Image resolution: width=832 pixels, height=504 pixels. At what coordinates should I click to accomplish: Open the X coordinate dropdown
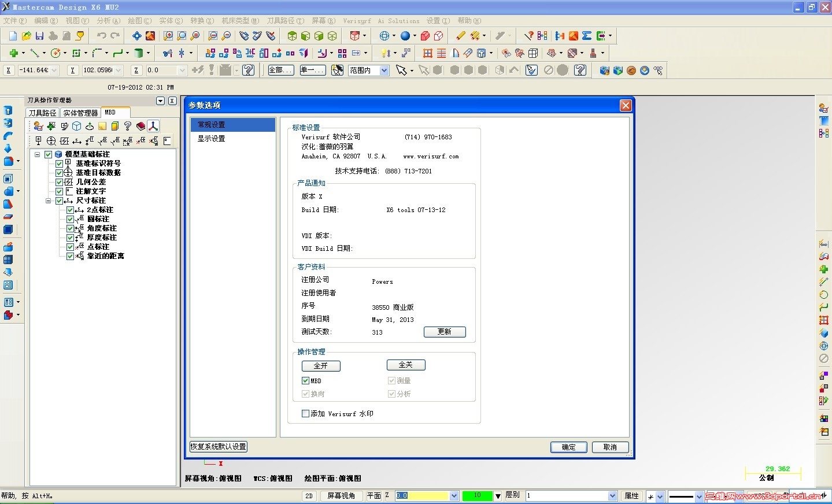click(x=55, y=70)
